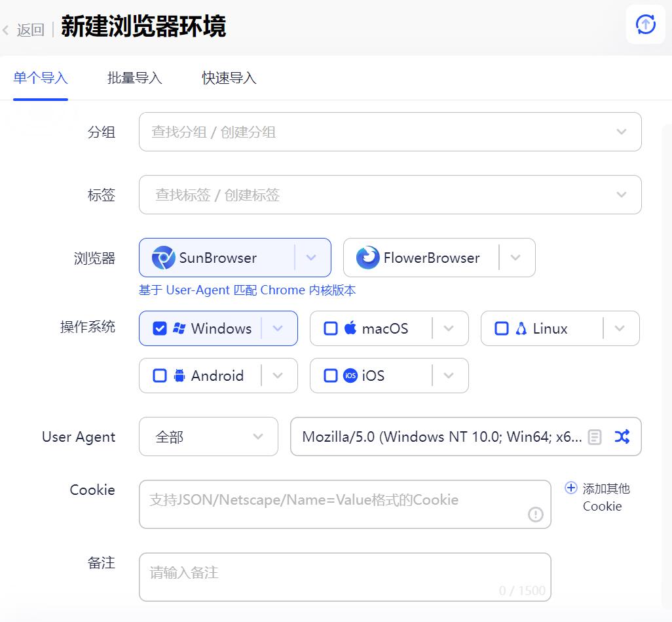The width and height of the screenshot is (672, 622).
Task: Select the FlowerBrowser browser icon
Action: pos(367,258)
